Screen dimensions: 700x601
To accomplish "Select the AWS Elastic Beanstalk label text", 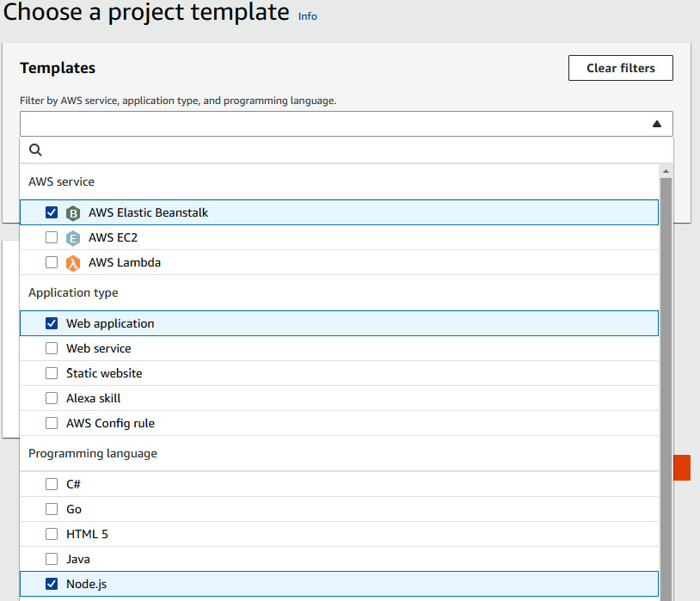I will coord(148,212).
